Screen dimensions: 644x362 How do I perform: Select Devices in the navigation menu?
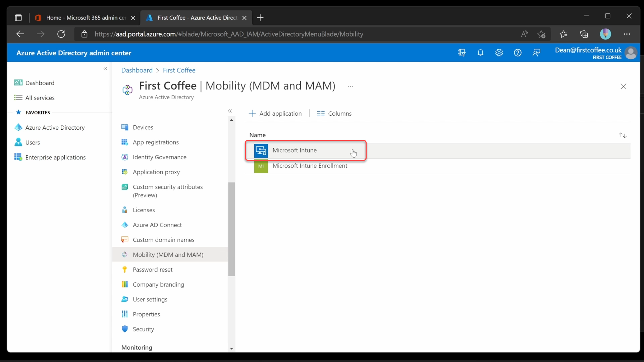(143, 127)
